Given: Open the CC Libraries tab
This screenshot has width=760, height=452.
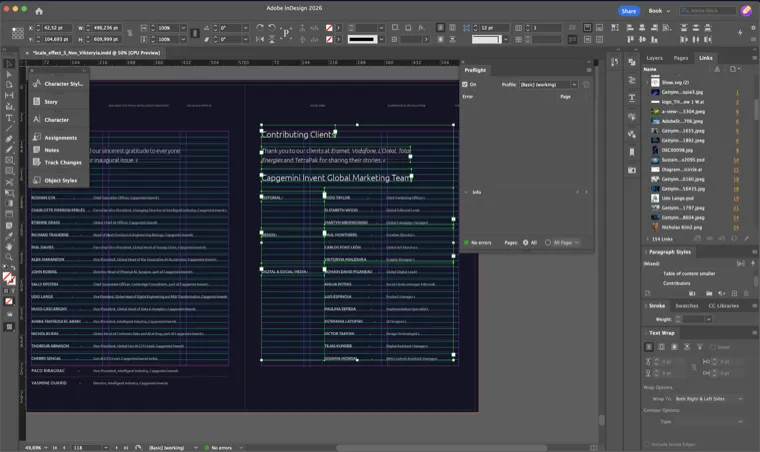Looking at the screenshot, I should point(724,306).
